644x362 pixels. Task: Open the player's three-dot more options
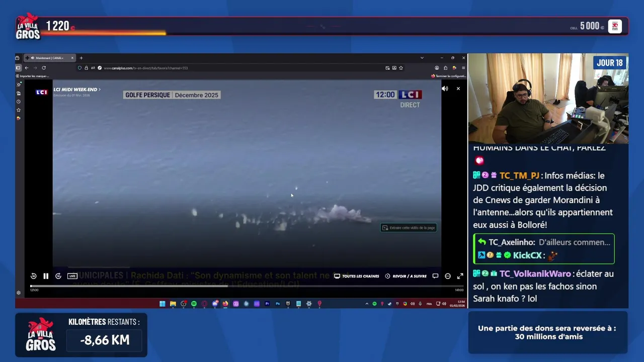tap(448, 276)
